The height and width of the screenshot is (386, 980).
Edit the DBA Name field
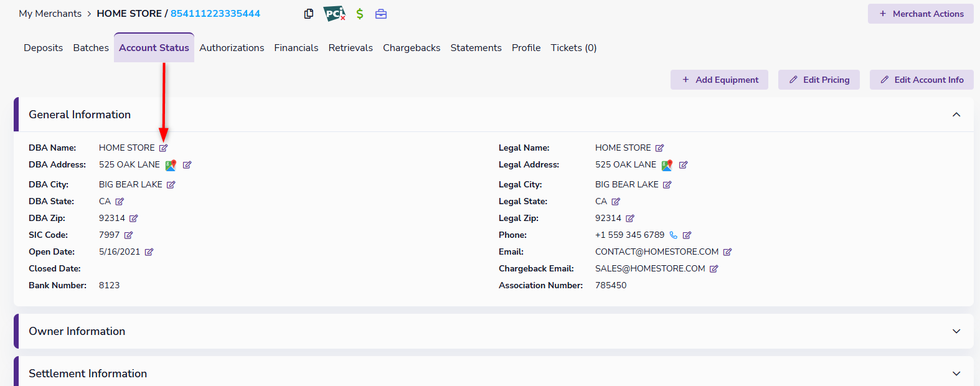pyautogui.click(x=163, y=148)
